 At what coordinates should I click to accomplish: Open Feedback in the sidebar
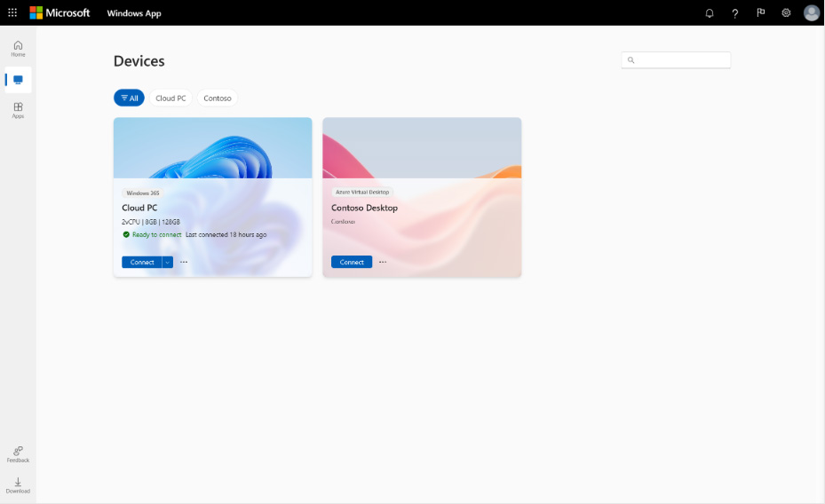tap(18, 454)
